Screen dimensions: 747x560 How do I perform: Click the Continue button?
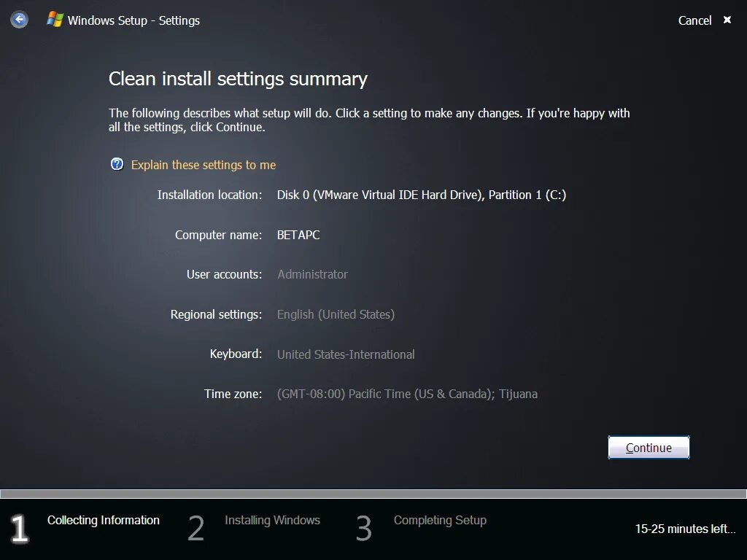(649, 448)
